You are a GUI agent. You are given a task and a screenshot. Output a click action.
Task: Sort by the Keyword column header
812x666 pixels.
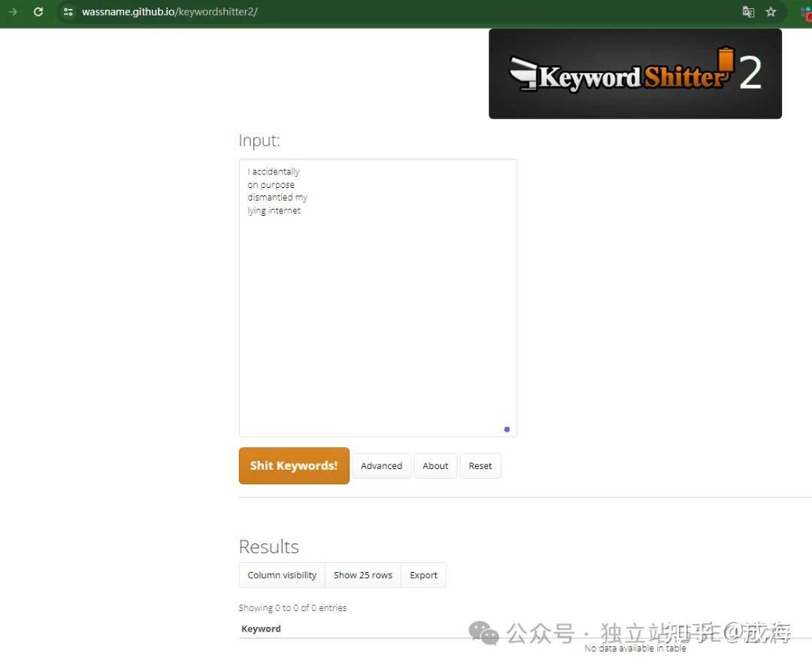pos(261,628)
